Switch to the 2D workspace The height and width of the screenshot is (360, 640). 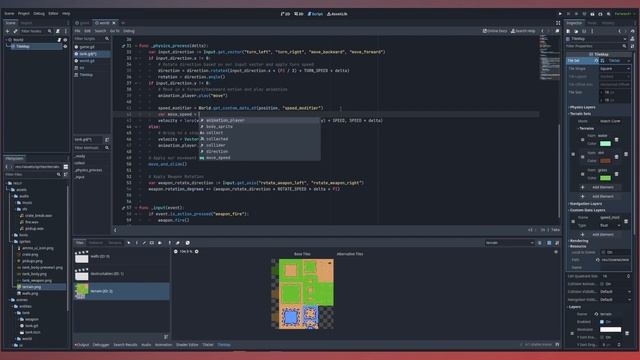[286, 14]
